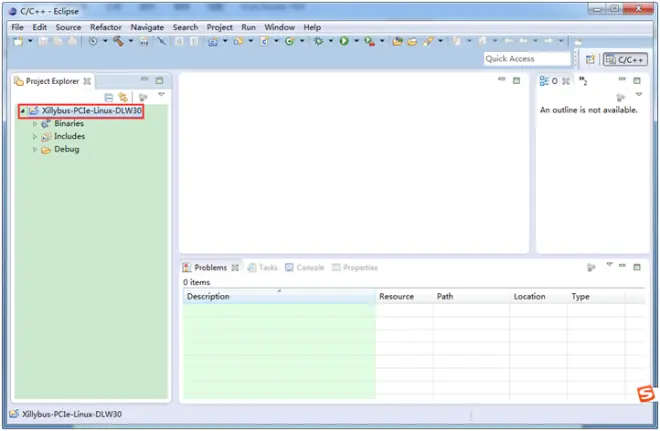This screenshot has width=660, height=431.
Task: Toggle Link with Editor in Project Explorer
Action: tap(123, 98)
